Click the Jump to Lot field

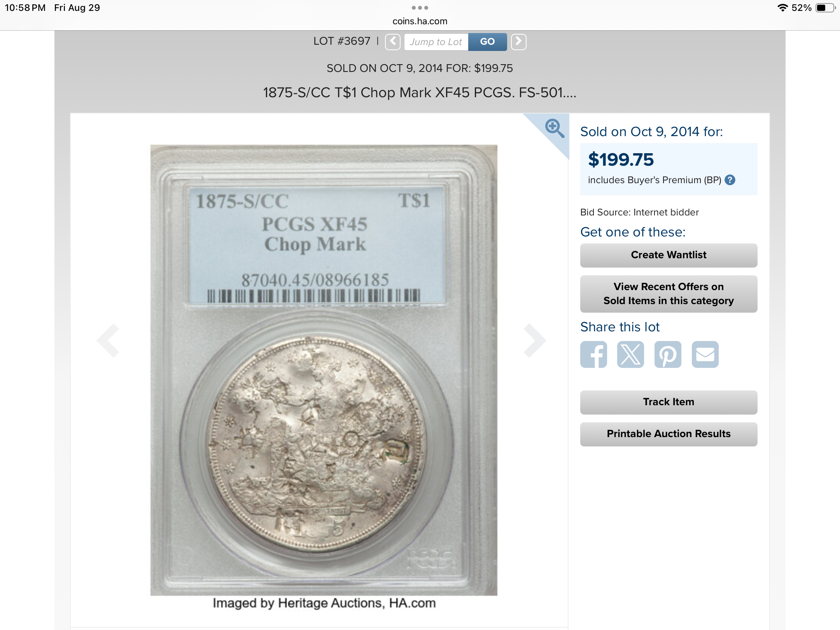pos(436,42)
